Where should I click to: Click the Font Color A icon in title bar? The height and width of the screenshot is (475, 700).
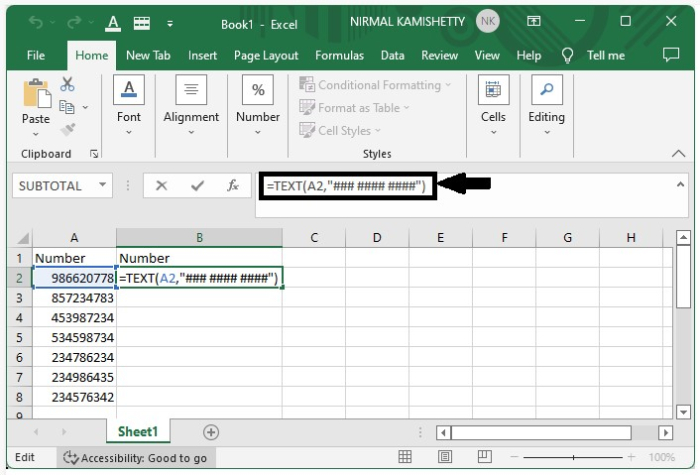pyautogui.click(x=113, y=23)
